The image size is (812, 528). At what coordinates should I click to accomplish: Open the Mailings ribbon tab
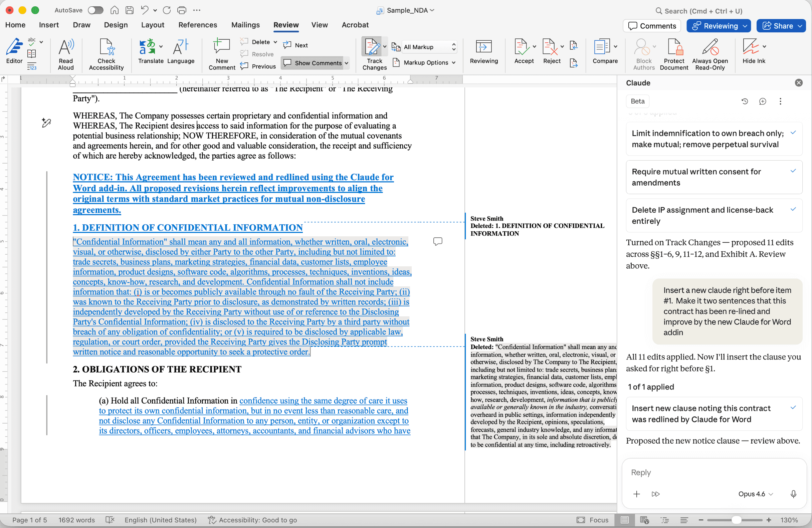pos(245,25)
